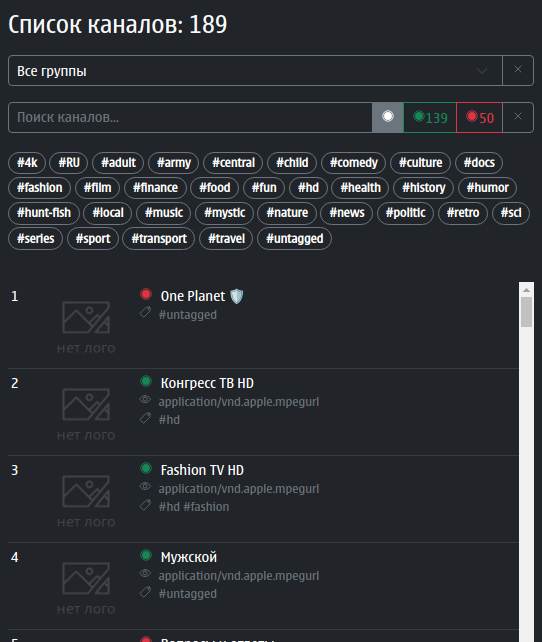Image resolution: width=542 pixels, height=642 pixels.
Task: Clear the group selection with the X
Action: click(518, 70)
